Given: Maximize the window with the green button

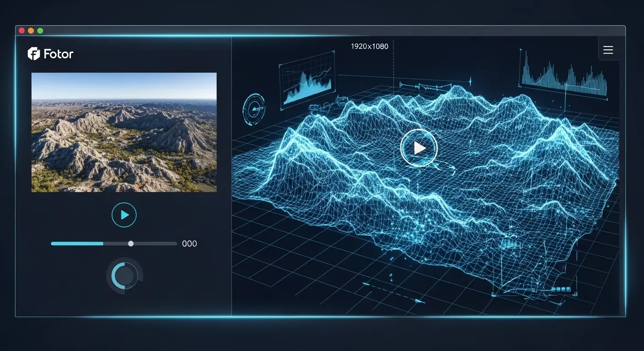Looking at the screenshot, I should click(x=40, y=31).
